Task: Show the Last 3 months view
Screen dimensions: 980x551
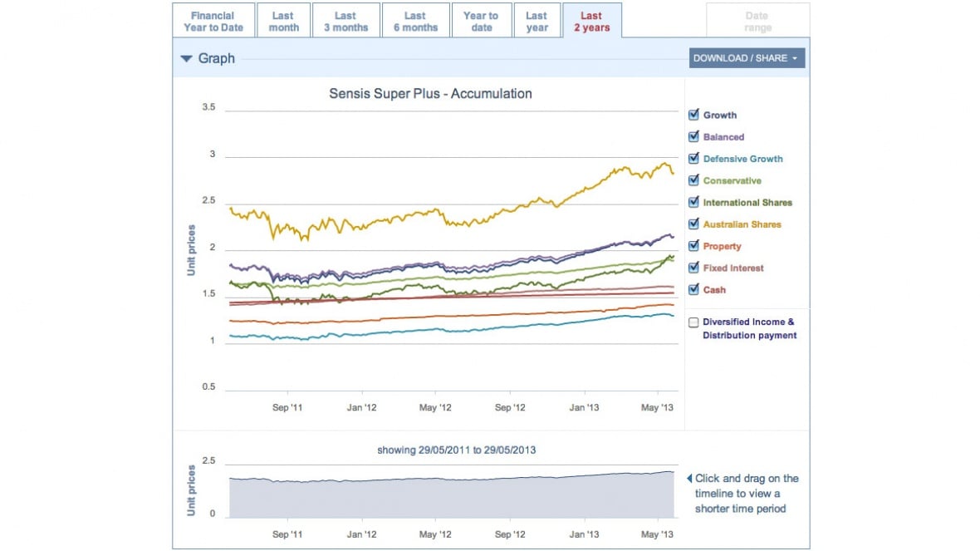Action: [x=345, y=22]
